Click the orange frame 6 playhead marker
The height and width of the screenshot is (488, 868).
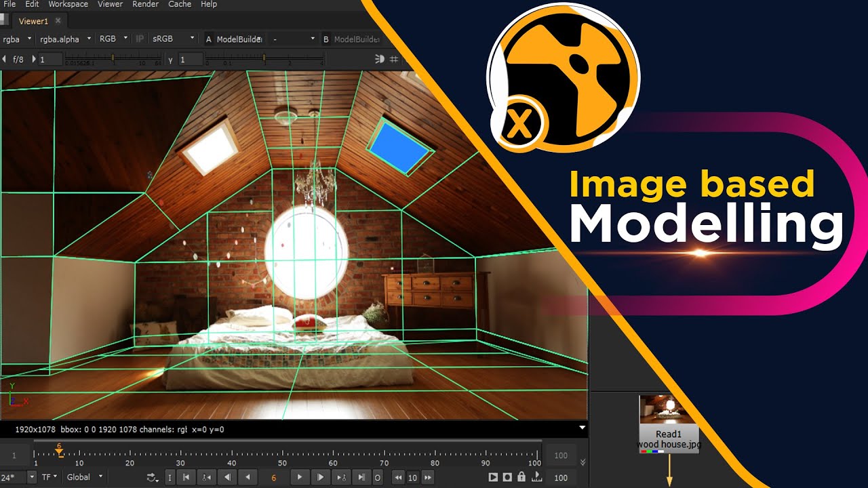(59, 449)
